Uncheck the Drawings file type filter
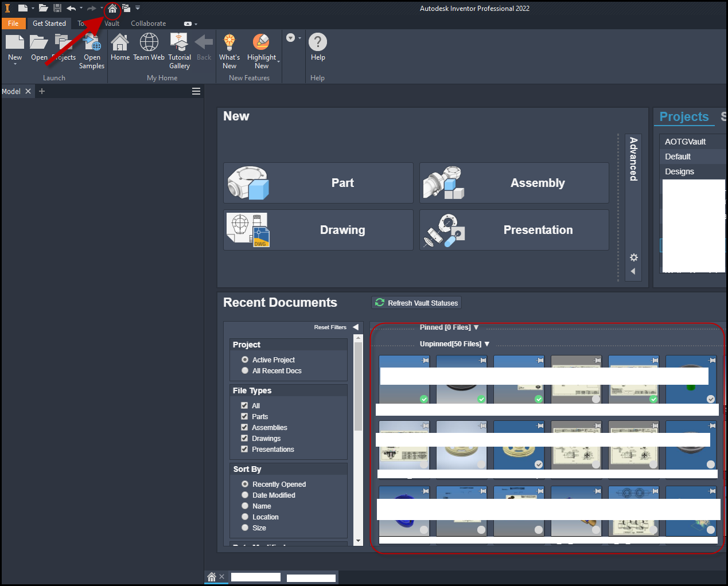This screenshot has width=728, height=586. tap(245, 438)
